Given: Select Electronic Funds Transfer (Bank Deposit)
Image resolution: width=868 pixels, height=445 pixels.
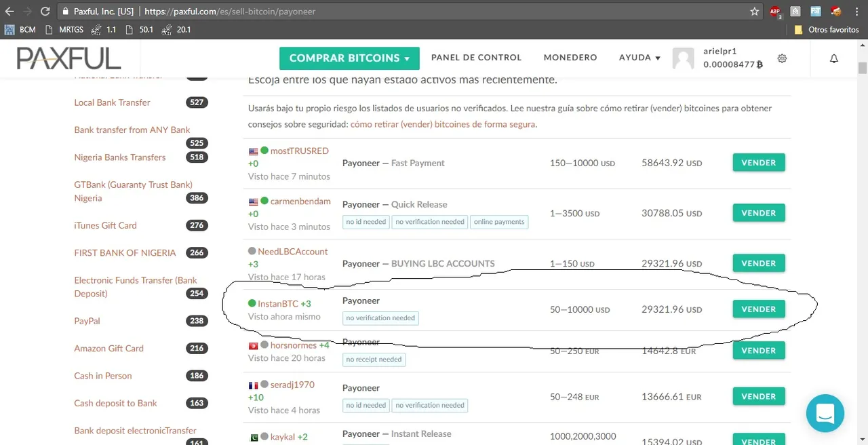Looking at the screenshot, I should pos(136,287).
